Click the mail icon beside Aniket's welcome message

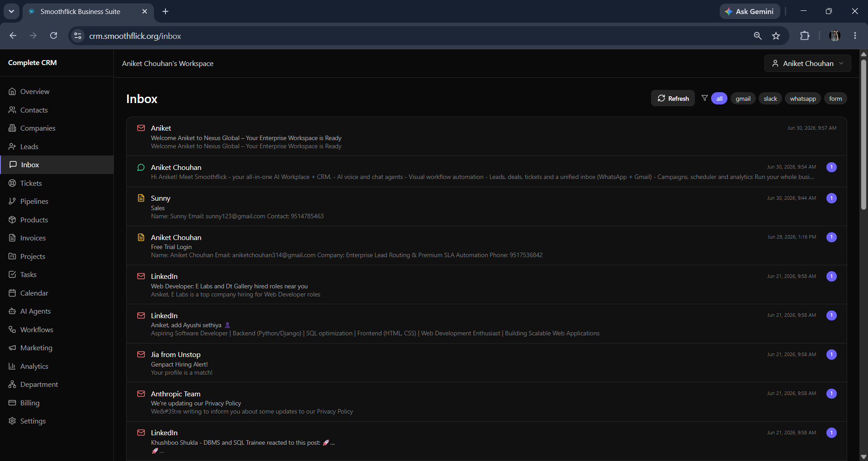141,128
